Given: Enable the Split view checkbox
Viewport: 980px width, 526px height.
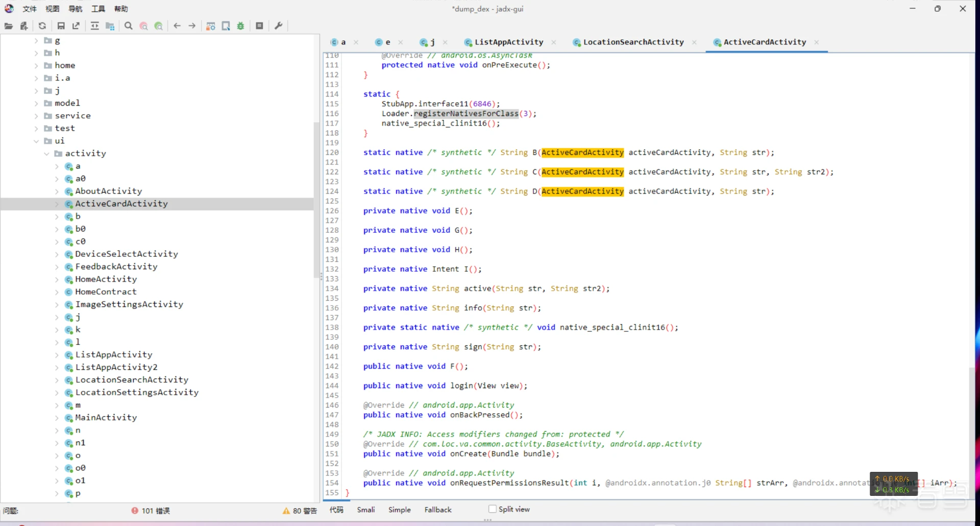Looking at the screenshot, I should coord(493,509).
